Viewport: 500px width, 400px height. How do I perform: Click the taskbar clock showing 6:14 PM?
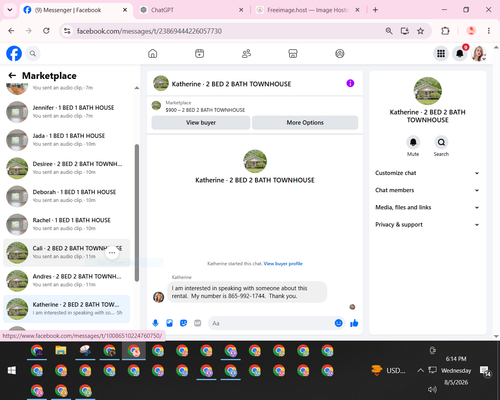[456, 359]
